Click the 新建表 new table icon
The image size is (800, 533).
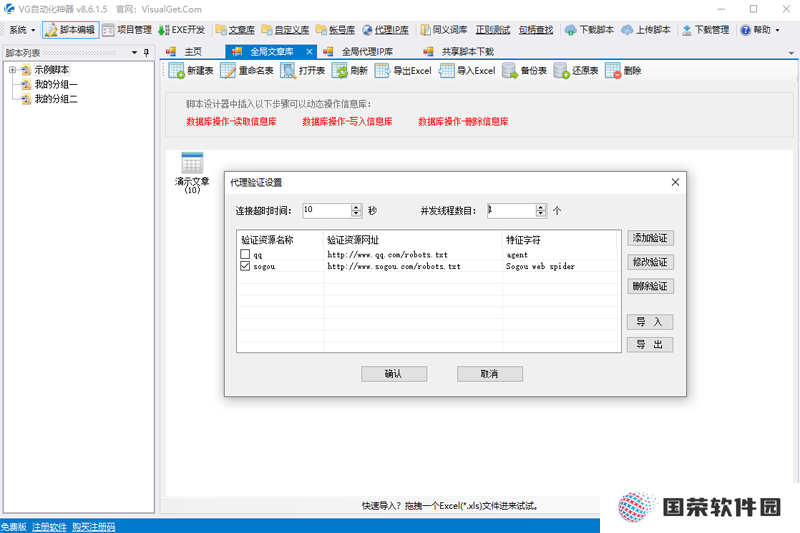[x=177, y=71]
